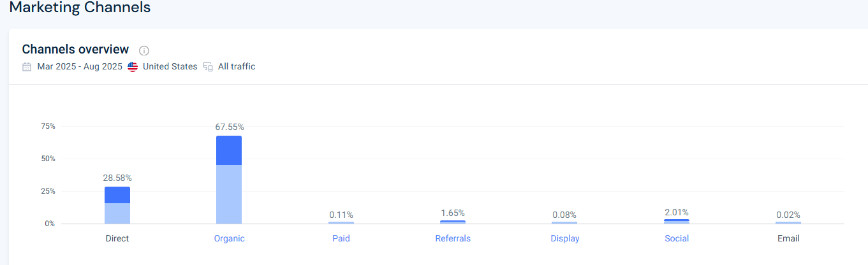Image resolution: width=868 pixels, height=265 pixels.
Task: Click dark blue segment of Direct bar
Action: (117, 195)
